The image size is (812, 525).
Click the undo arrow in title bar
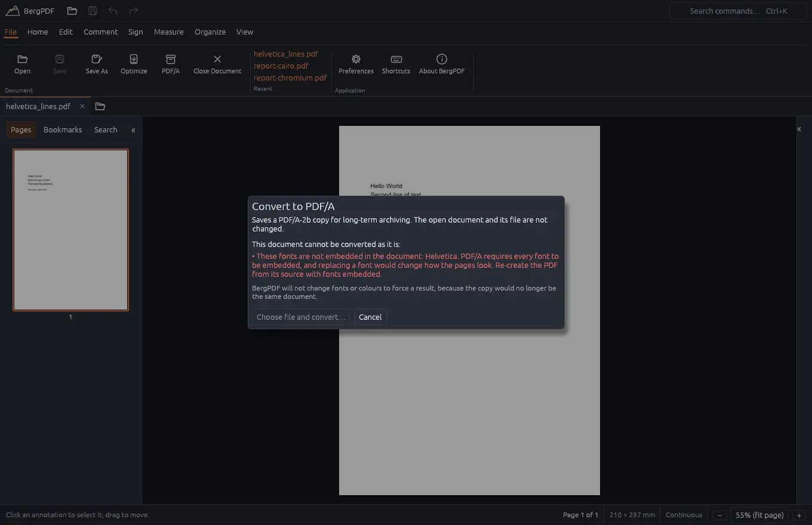coord(113,11)
